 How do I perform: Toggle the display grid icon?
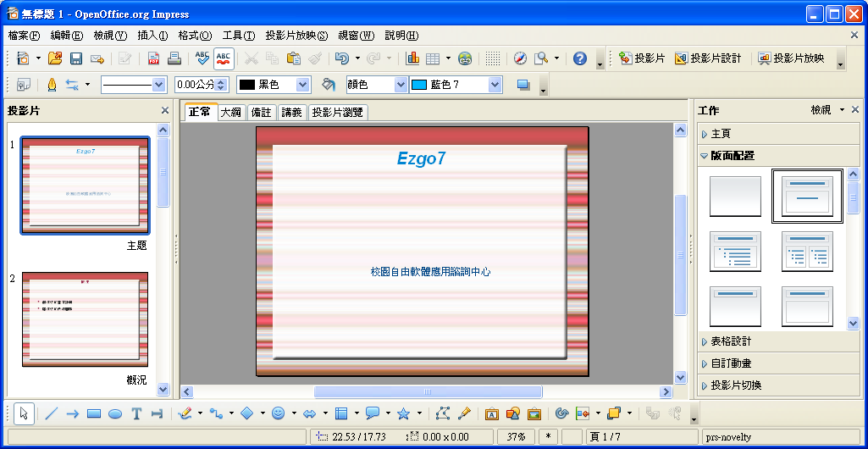click(493, 58)
